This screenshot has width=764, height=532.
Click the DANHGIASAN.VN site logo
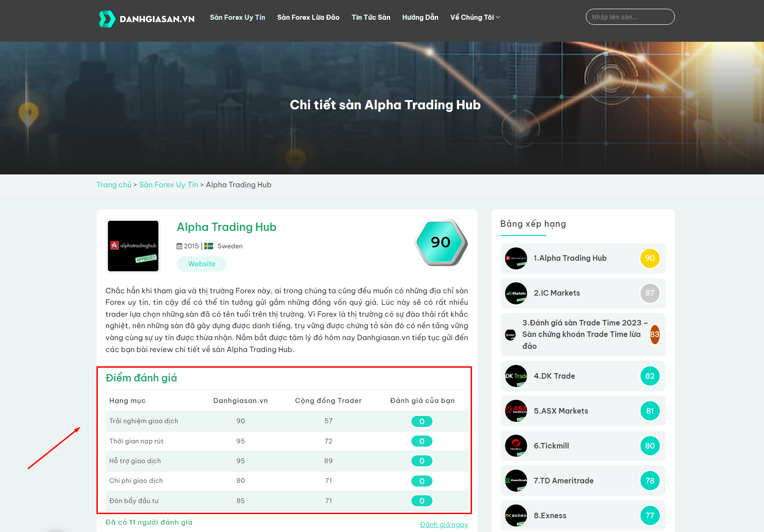tap(147, 19)
